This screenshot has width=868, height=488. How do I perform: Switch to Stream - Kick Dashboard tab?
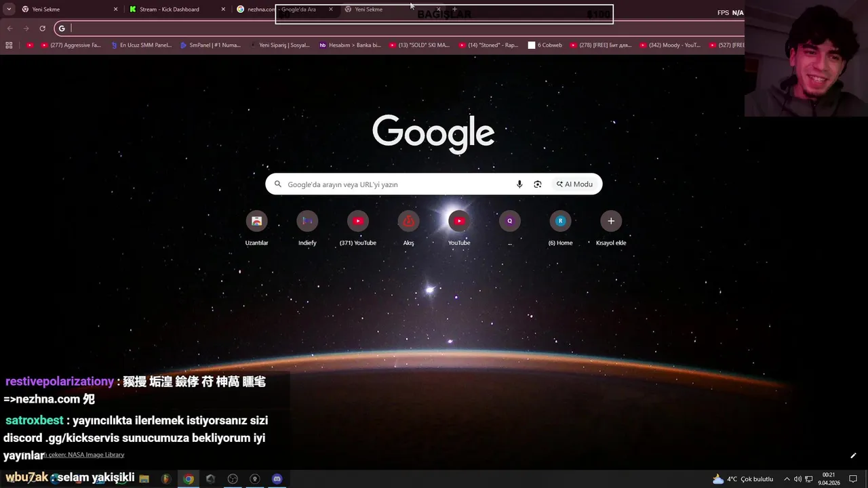tap(177, 9)
